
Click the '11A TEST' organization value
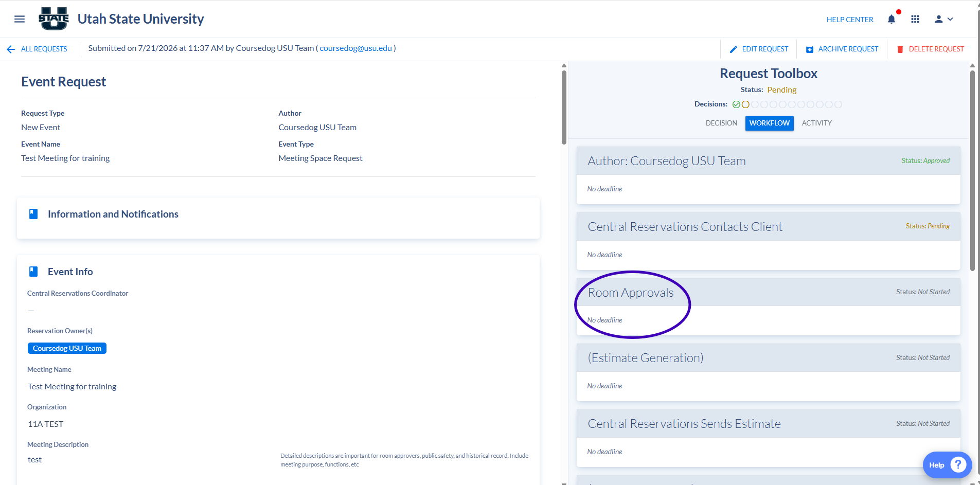(x=45, y=424)
